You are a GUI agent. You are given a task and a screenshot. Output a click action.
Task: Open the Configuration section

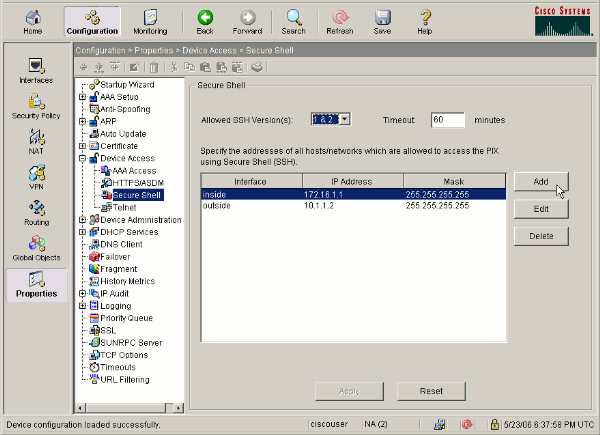click(x=92, y=22)
